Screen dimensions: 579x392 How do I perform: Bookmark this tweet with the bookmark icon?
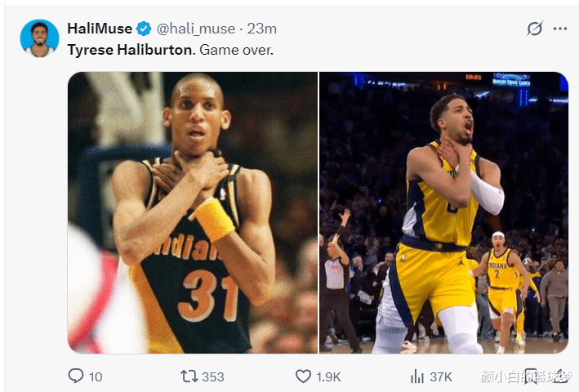531,376
